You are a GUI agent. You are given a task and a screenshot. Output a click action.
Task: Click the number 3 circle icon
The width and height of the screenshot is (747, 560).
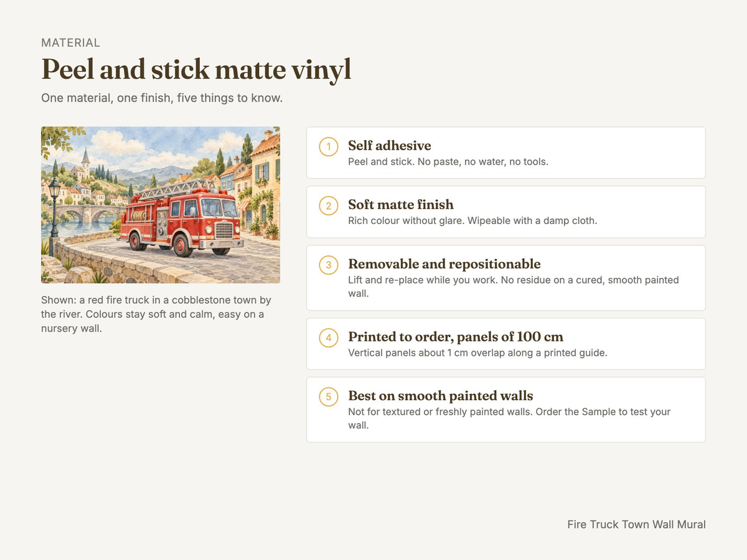pos(329,265)
